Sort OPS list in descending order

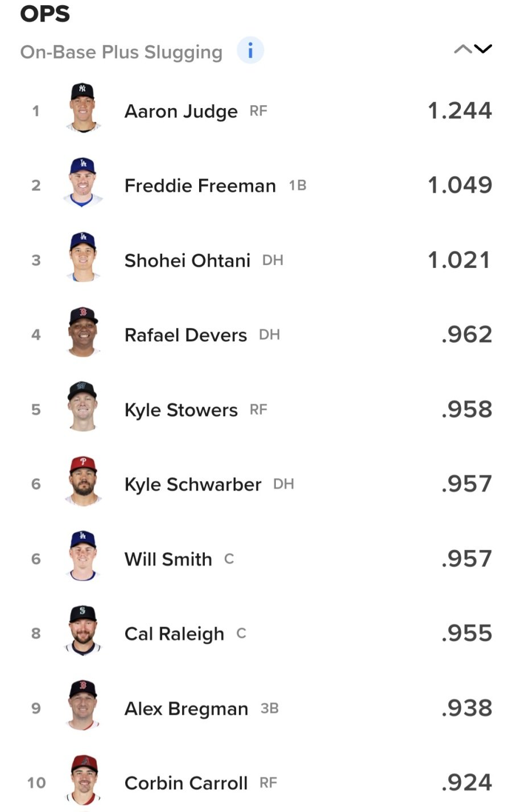(x=483, y=49)
